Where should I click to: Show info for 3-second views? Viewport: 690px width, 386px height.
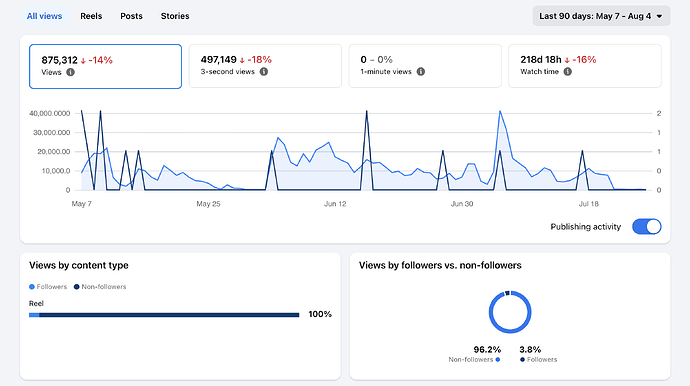pos(264,72)
